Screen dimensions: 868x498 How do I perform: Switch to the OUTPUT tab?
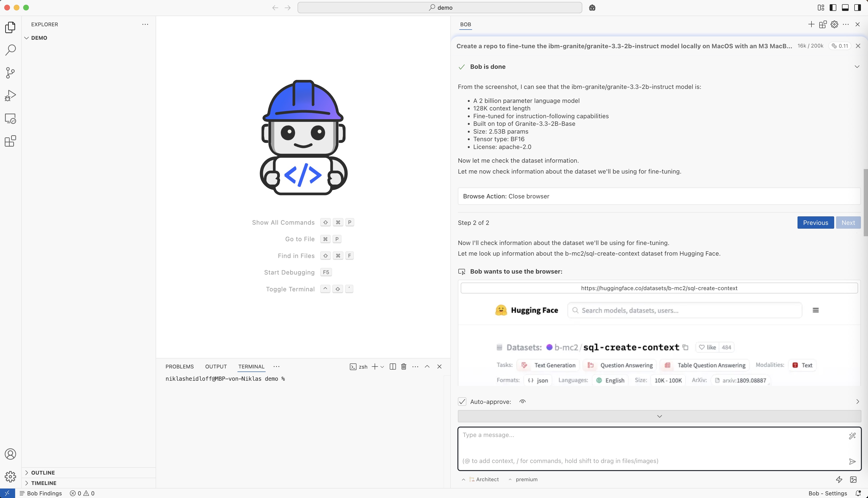(x=216, y=367)
